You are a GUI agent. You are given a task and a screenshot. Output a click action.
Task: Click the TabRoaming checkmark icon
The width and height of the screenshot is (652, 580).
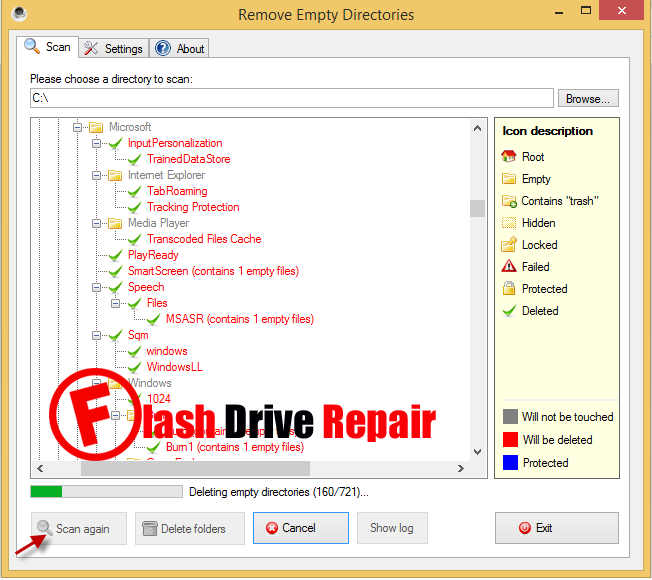134,192
